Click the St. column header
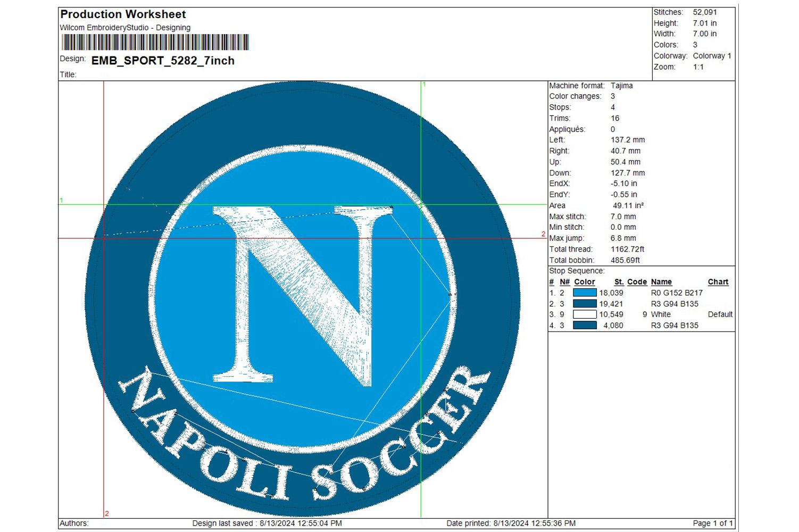 coord(619,282)
